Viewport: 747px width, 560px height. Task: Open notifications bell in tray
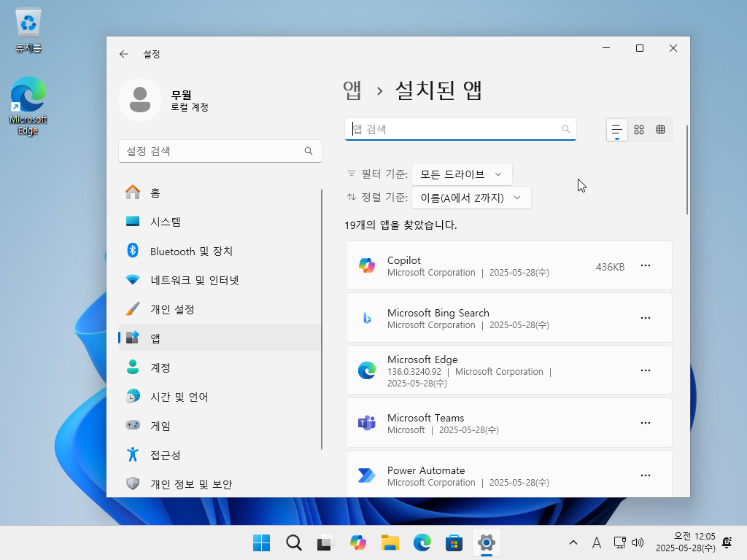(x=727, y=542)
